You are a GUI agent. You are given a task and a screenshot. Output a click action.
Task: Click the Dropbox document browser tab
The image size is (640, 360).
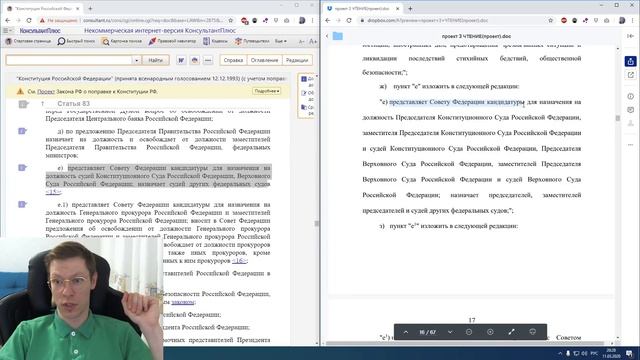coord(364,8)
